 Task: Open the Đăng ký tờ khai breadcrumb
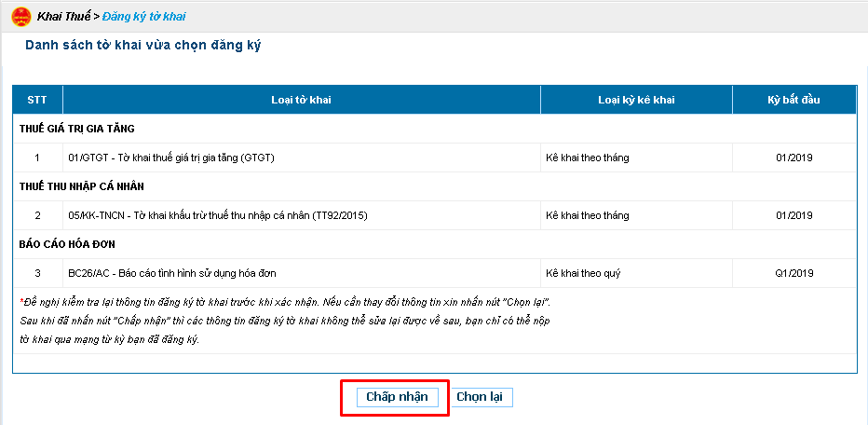pos(144,17)
